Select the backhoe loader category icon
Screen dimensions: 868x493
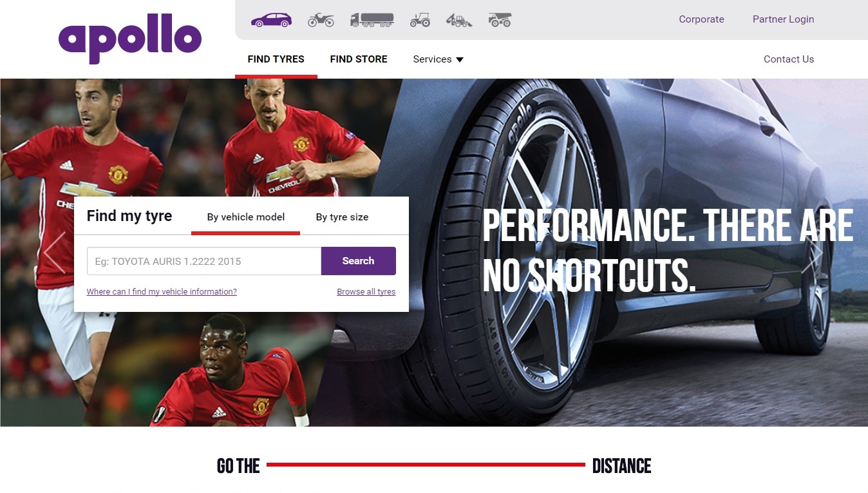point(459,20)
